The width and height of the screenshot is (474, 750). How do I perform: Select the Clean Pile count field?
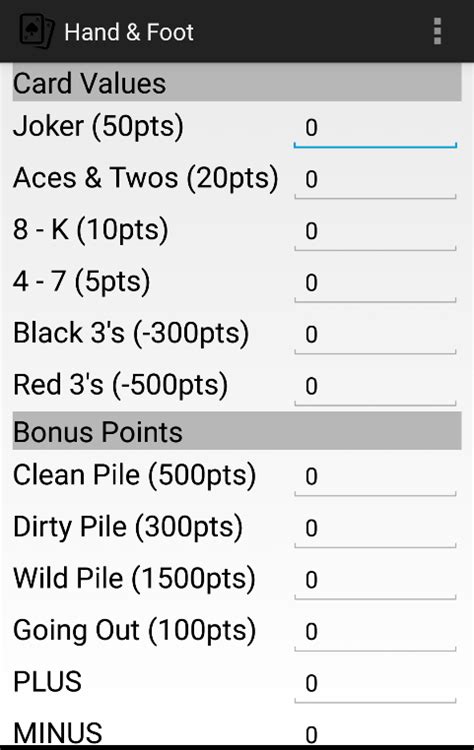[x=375, y=477]
